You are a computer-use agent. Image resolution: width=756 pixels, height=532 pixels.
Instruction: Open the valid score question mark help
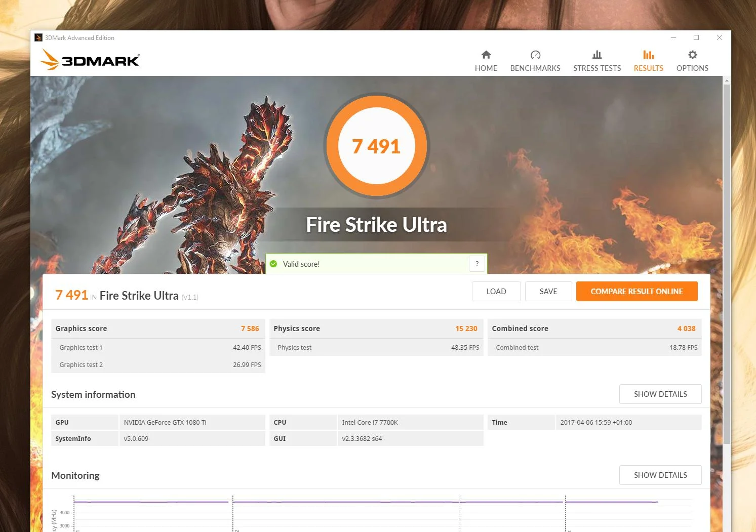point(477,264)
